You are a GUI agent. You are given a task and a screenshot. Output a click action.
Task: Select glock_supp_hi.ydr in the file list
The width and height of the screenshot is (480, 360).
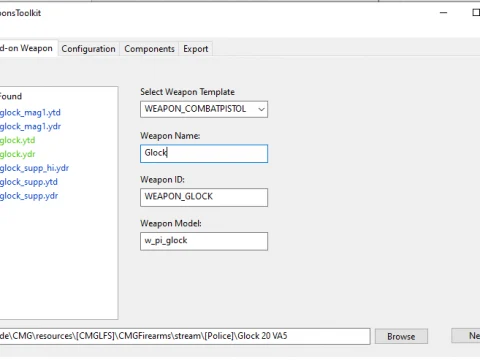(x=34, y=168)
